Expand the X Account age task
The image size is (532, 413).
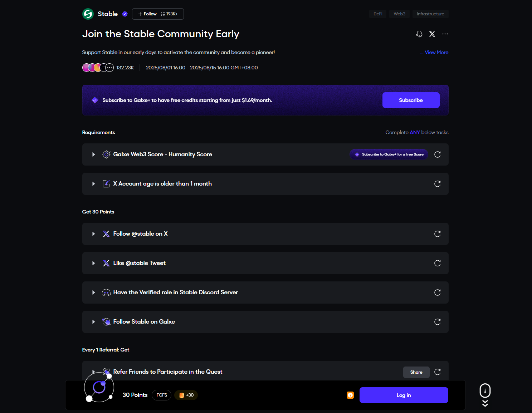pyautogui.click(x=93, y=183)
